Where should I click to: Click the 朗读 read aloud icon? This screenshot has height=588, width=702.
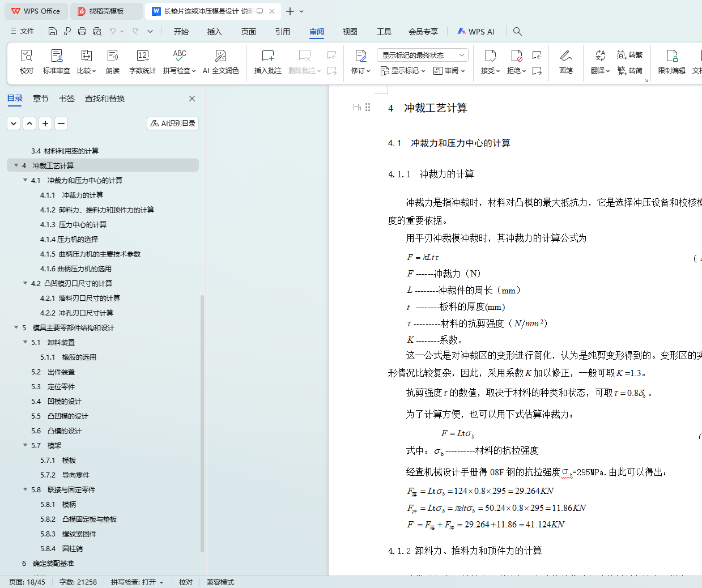(113, 61)
